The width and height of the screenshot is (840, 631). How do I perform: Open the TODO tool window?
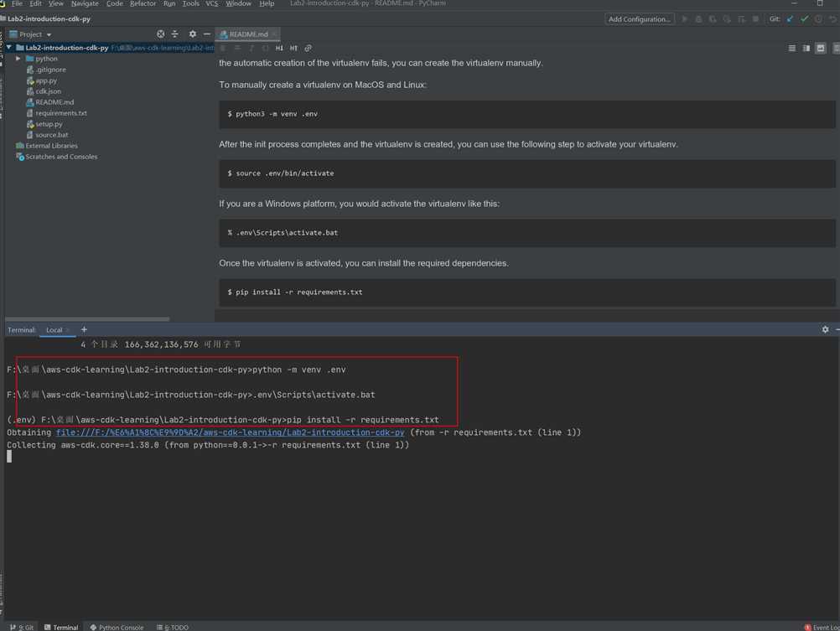click(173, 628)
